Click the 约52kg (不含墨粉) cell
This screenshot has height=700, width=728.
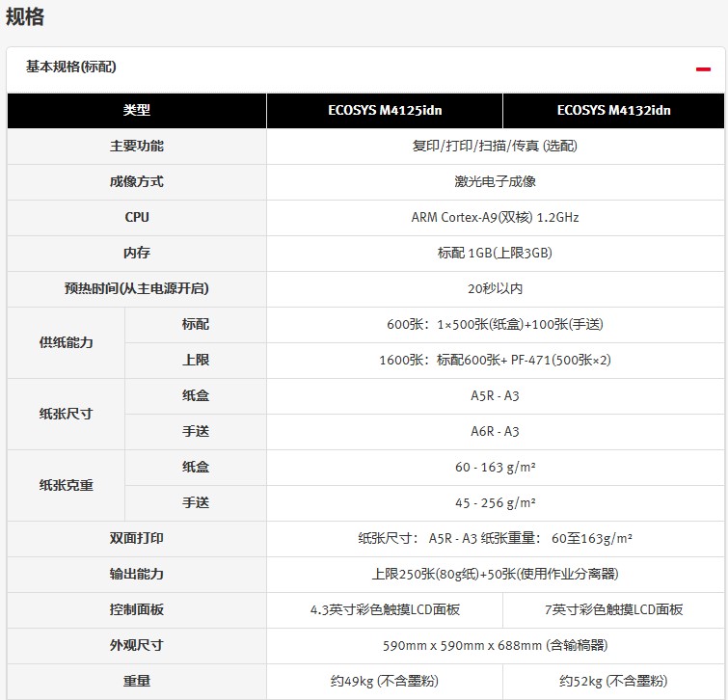coord(614,682)
